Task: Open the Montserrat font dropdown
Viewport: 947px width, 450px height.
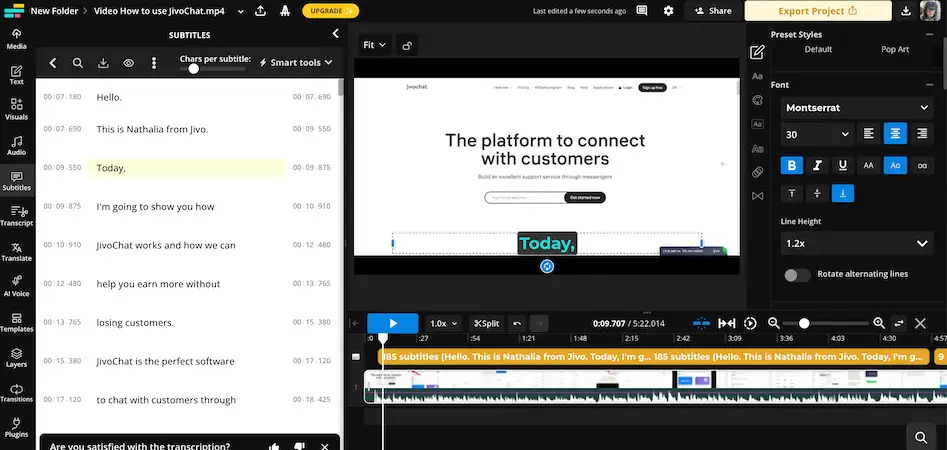Action: (x=857, y=108)
